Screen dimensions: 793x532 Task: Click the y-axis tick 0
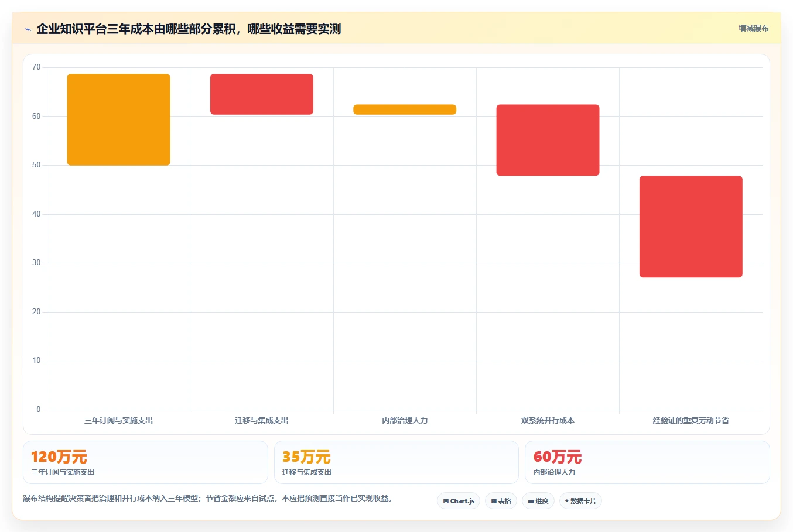(x=39, y=410)
